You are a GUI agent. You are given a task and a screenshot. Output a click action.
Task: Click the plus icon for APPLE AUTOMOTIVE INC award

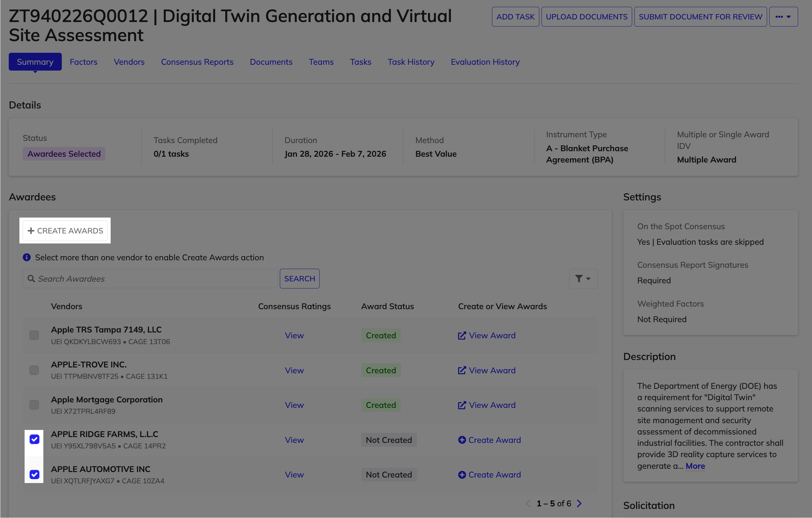tap(462, 475)
